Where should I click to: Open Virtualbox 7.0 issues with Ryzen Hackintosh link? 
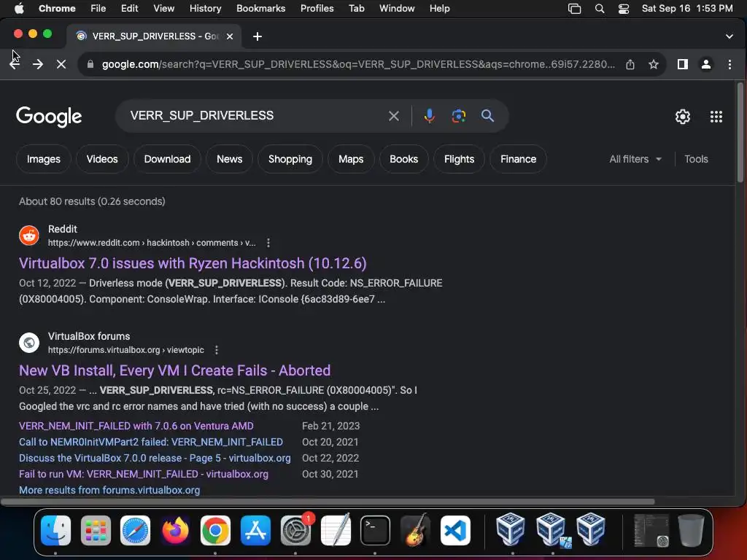(x=193, y=263)
